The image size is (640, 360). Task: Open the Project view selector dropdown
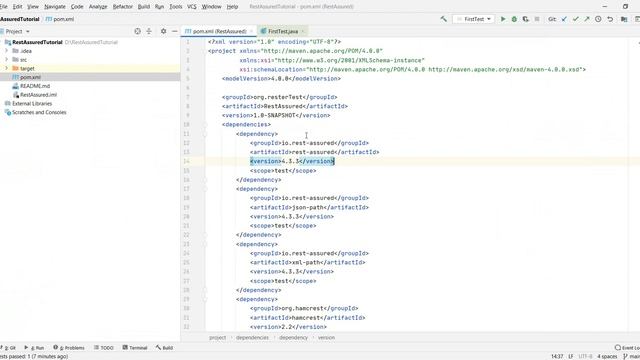tap(18, 31)
